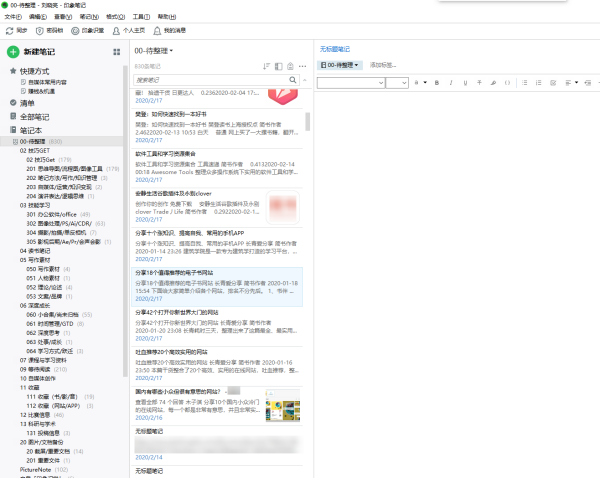Open the 工具(T) menu
Screen dimensions: 600x478
[x=141, y=17]
